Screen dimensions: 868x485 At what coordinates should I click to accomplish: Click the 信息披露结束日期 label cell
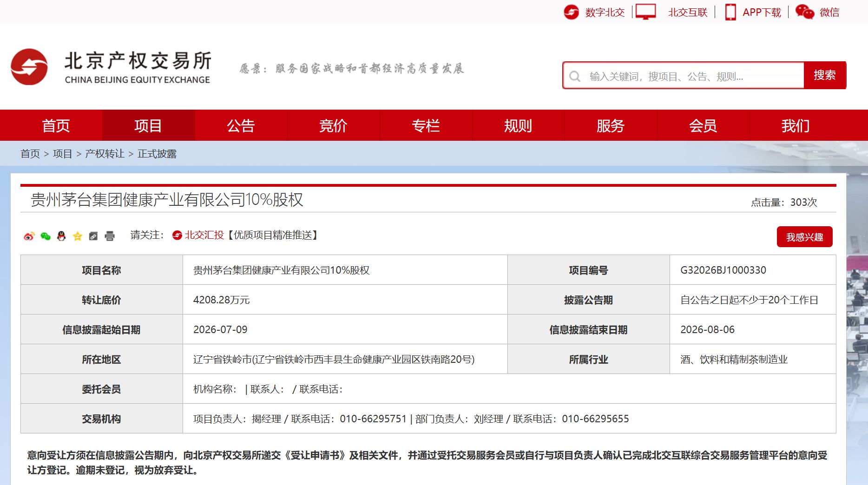click(x=588, y=329)
